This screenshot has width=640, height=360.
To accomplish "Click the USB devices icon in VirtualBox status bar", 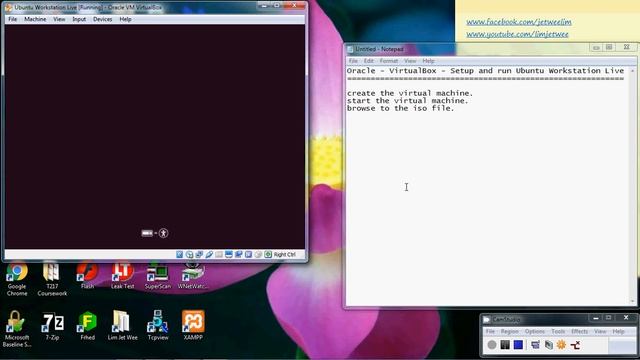I will pos(209,254).
